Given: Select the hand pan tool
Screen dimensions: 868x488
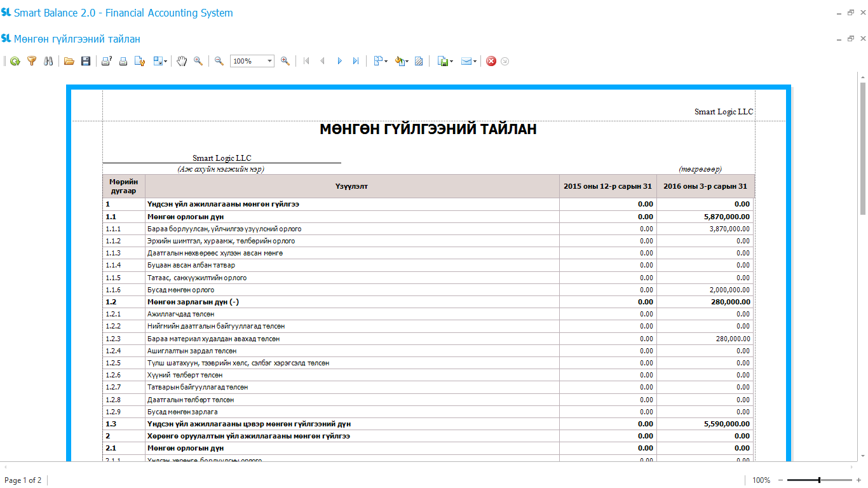Looking at the screenshot, I should pyautogui.click(x=182, y=61).
